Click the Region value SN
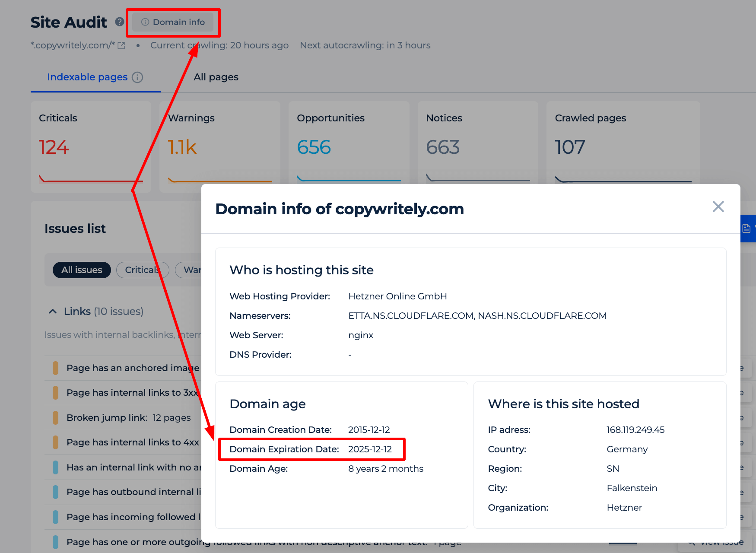Image resolution: width=756 pixels, height=553 pixels. (x=613, y=469)
